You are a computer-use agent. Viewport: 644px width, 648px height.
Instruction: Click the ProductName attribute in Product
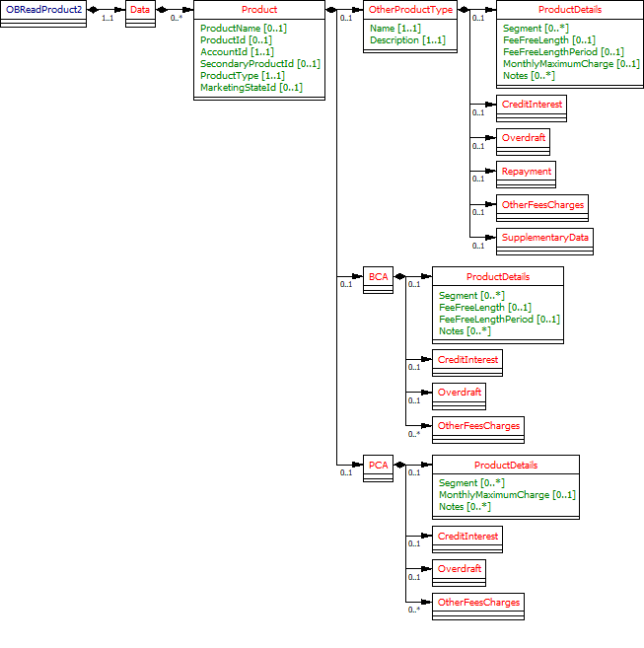point(243,29)
